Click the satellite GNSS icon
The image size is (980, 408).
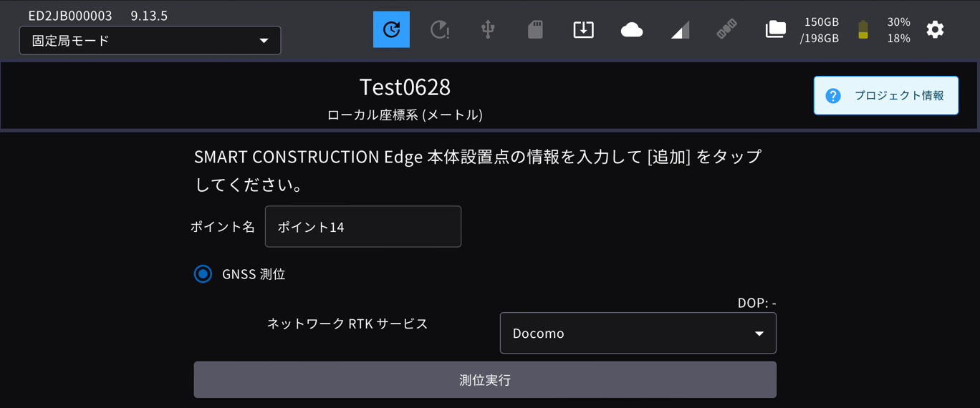pyautogui.click(x=726, y=29)
